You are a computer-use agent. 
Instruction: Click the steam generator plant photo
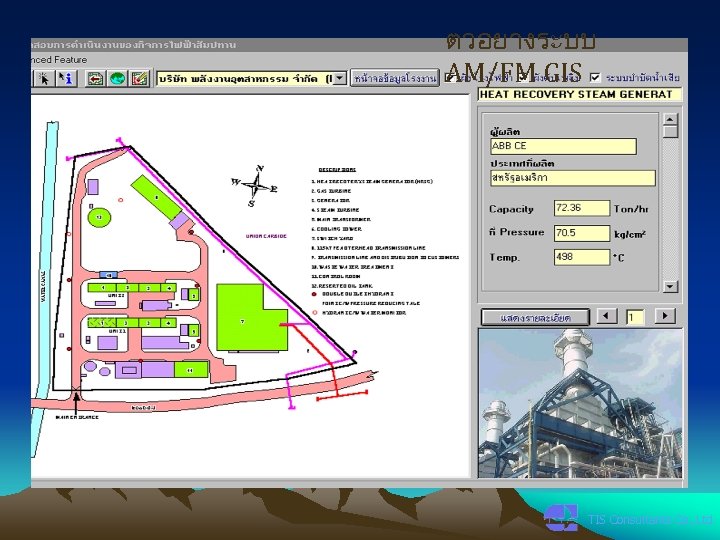(x=580, y=403)
